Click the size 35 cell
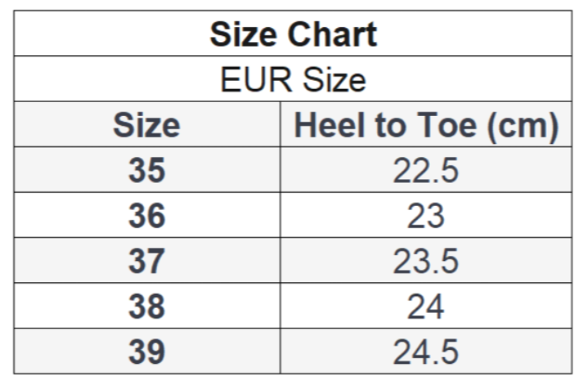 tap(147, 171)
